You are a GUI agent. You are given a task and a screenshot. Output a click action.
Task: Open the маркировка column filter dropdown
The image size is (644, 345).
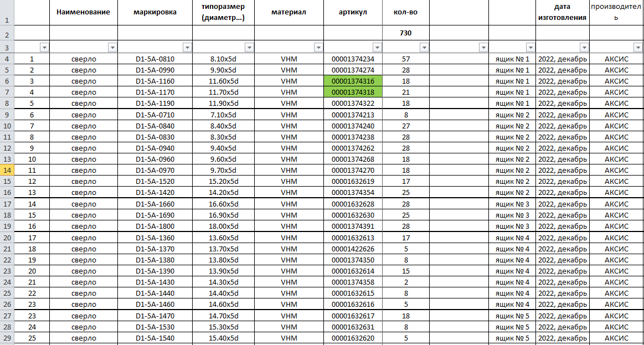coord(187,48)
